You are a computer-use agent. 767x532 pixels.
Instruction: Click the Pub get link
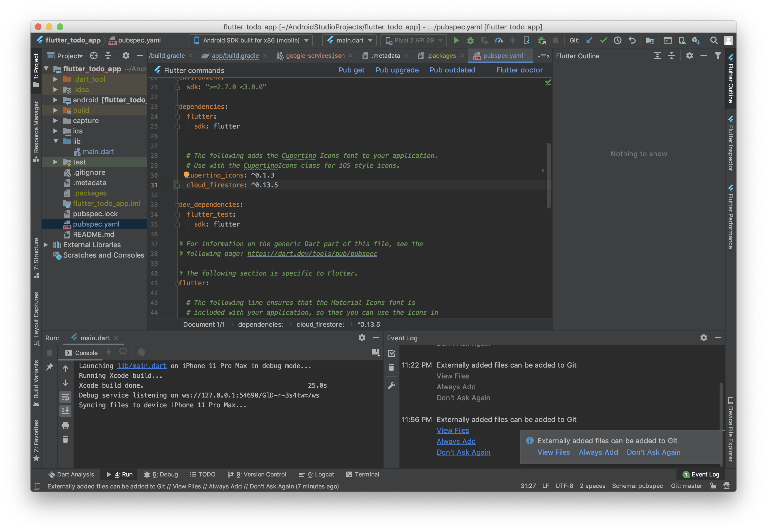[351, 70]
